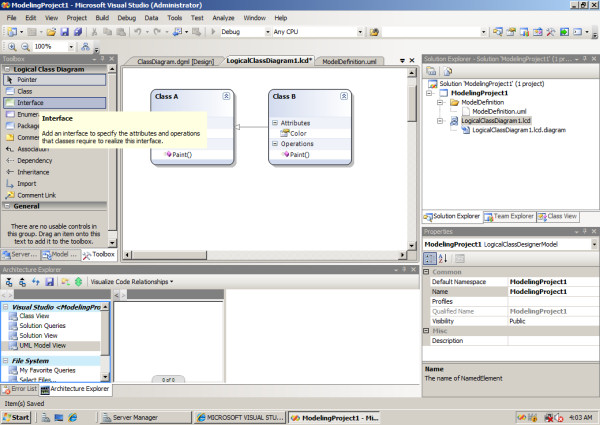Collapse the Logical Class Diagram toolbox group
The width and height of the screenshot is (600, 425).
7,69
